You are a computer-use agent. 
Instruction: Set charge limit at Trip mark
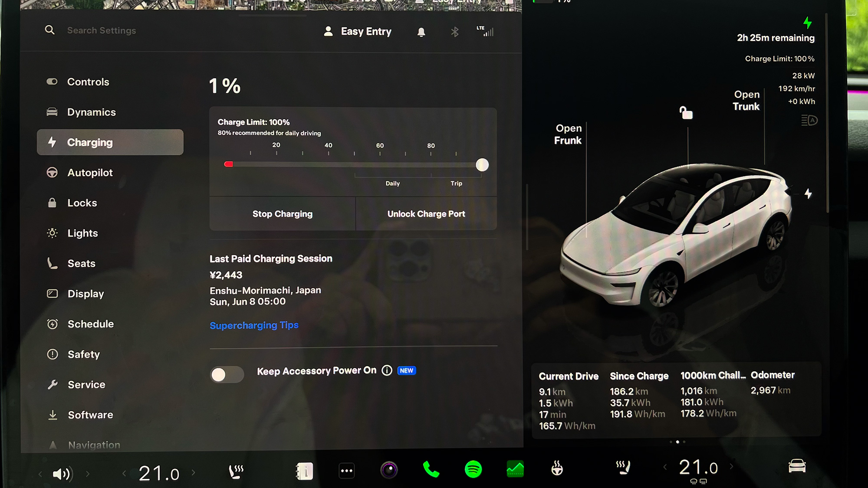click(456, 183)
